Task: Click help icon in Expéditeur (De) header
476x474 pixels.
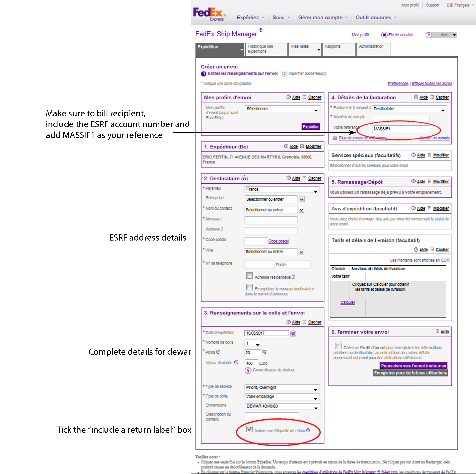Action: point(286,146)
